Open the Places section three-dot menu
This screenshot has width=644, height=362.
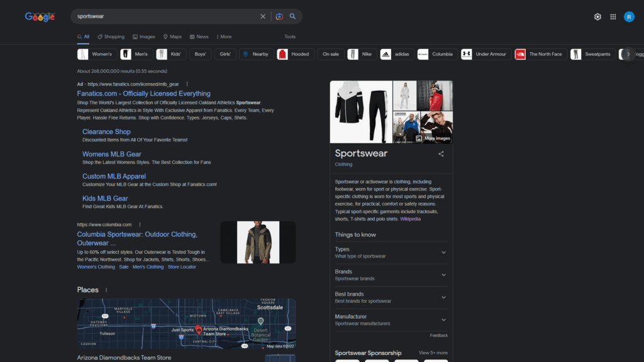tap(106, 290)
